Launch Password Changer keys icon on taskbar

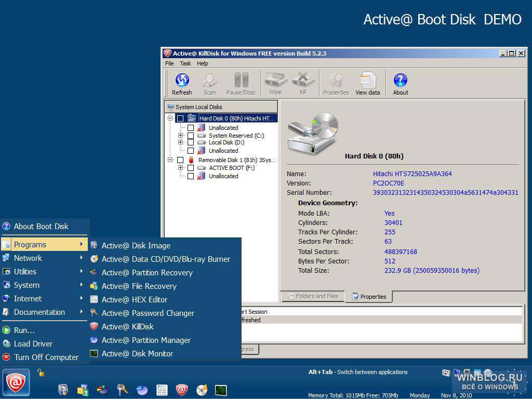click(x=122, y=390)
